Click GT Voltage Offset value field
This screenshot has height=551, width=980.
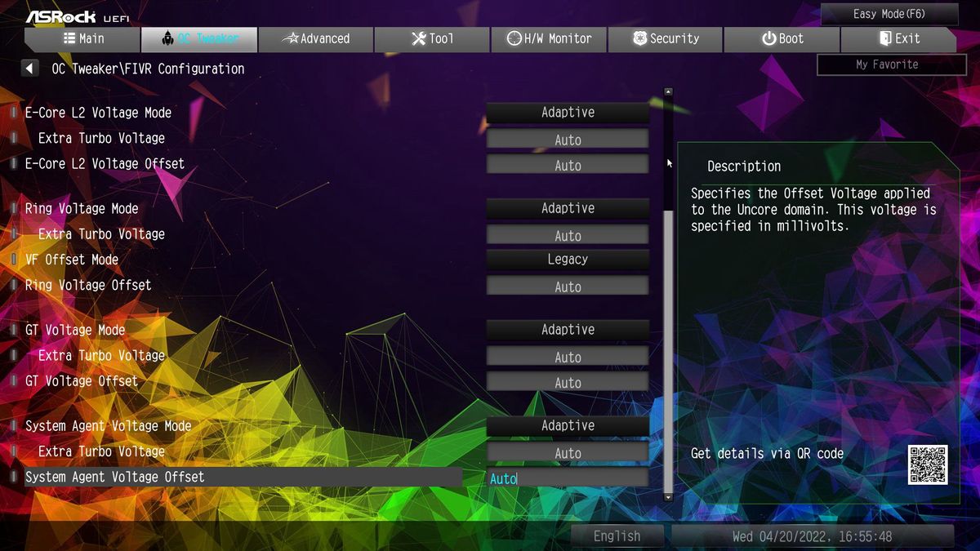568,382
